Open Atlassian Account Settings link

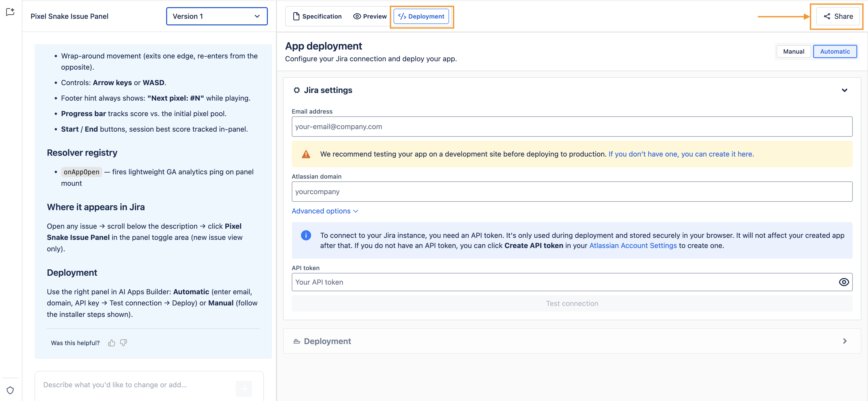coord(633,245)
